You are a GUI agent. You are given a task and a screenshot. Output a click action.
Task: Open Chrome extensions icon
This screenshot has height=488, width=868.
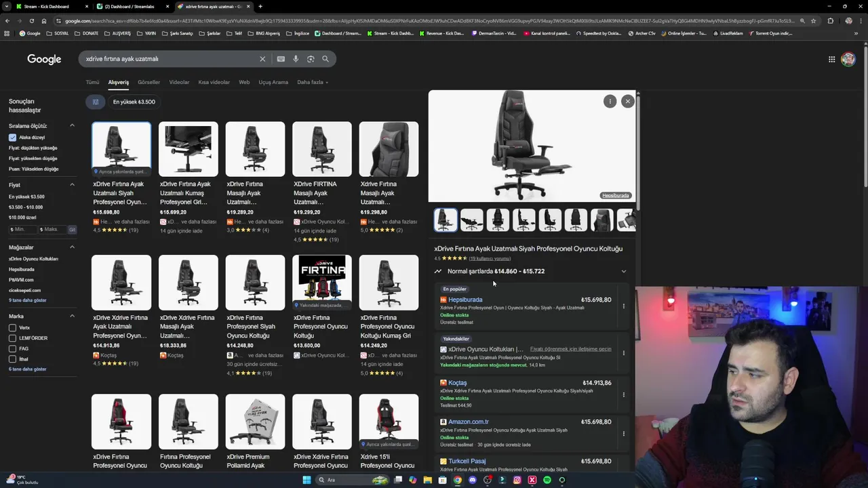point(830,21)
